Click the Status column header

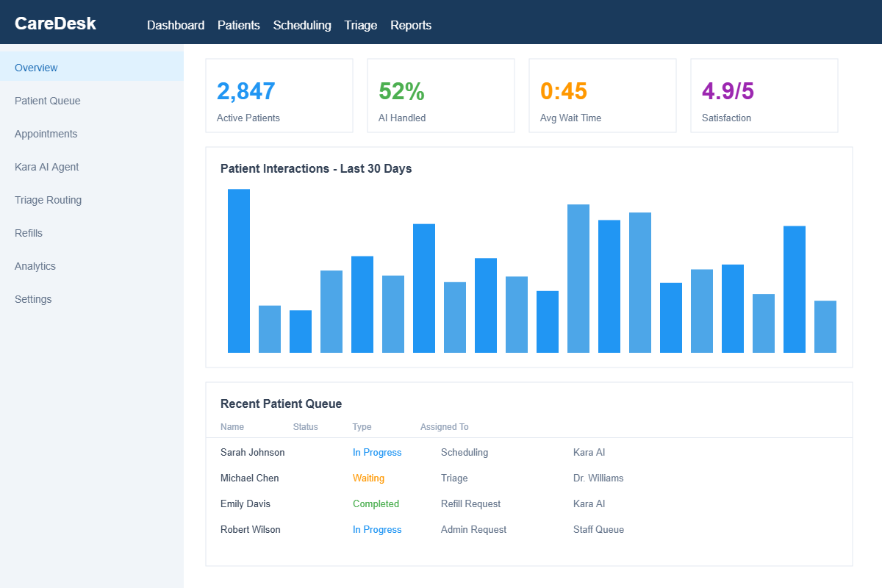306,427
